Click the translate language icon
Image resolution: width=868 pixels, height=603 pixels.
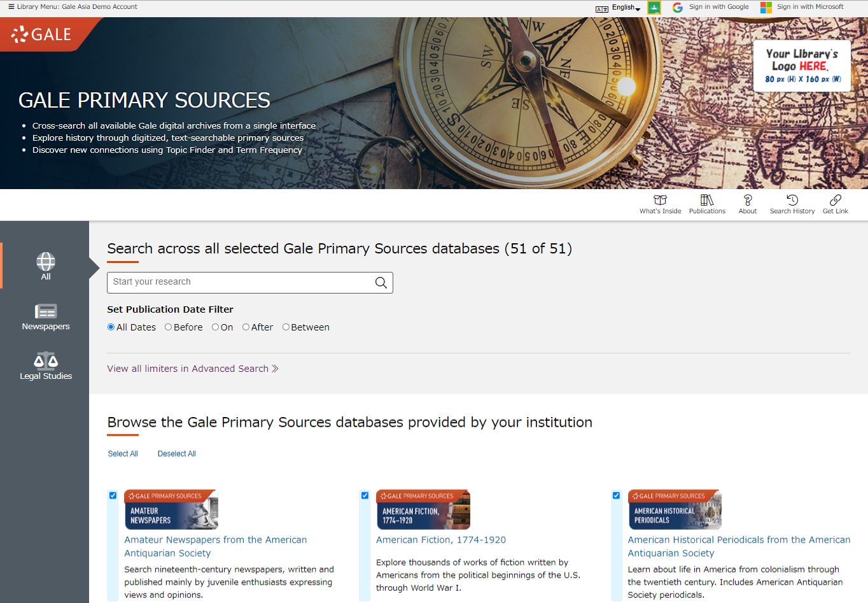click(602, 9)
